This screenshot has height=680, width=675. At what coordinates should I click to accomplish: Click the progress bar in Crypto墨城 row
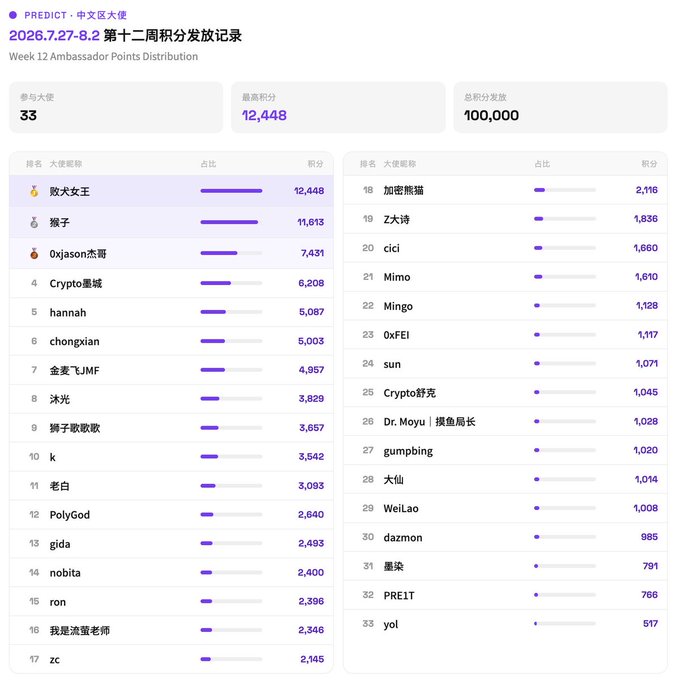(x=231, y=283)
